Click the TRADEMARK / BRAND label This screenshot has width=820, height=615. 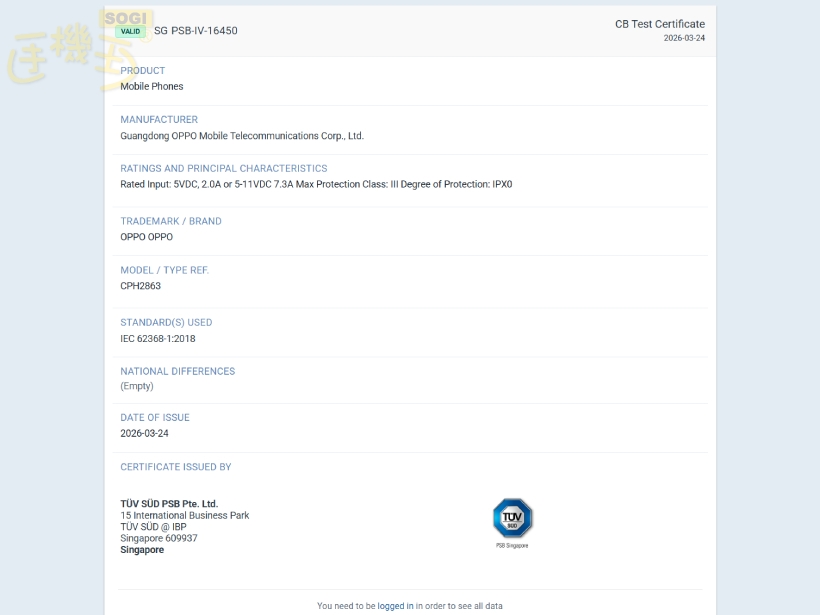(171, 221)
